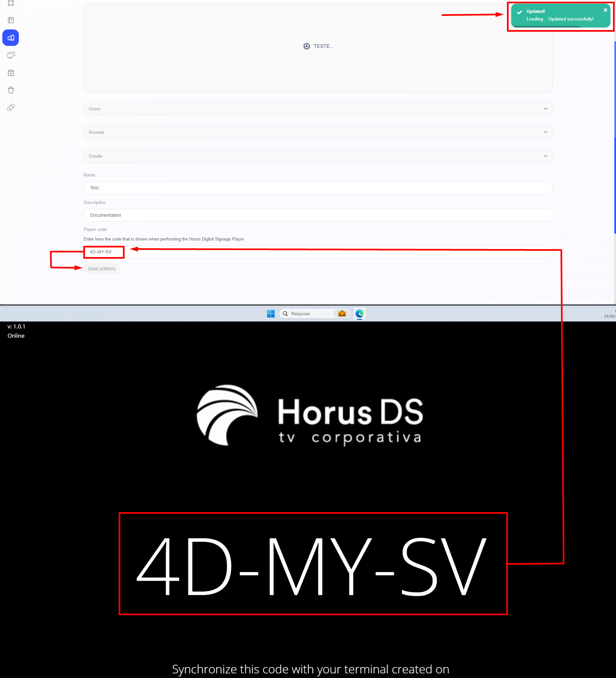
Task: Click the duplicate copies sidebar icon
Action: 11,108
